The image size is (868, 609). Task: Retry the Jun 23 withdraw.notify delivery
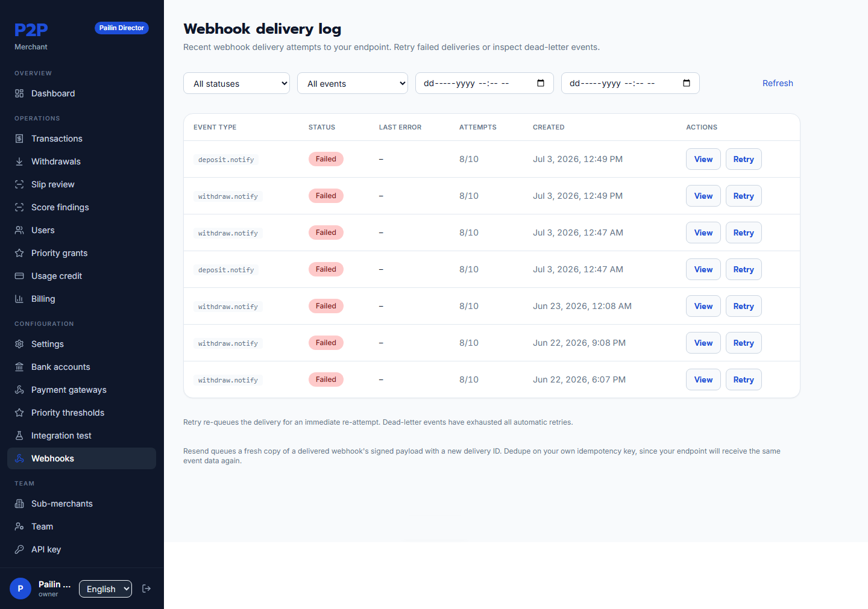743,306
